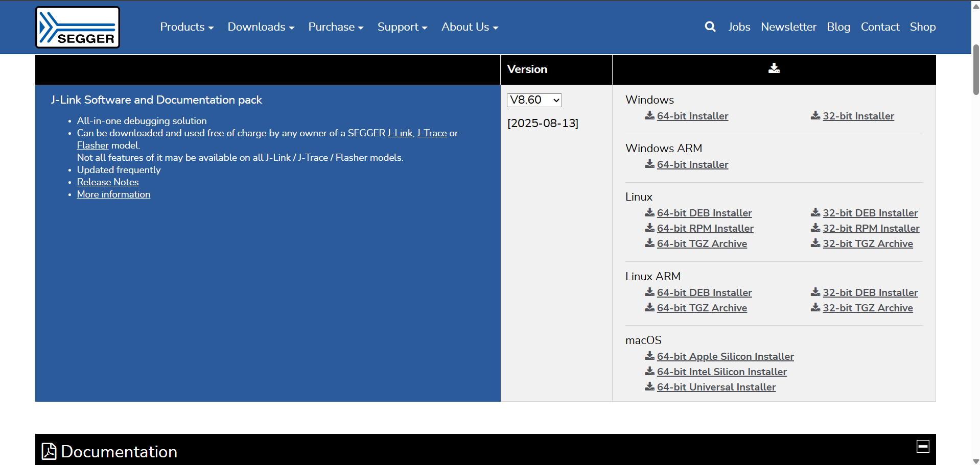Click the Windows ARM section heading
Viewport: 980px width, 465px height.
pos(664,148)
